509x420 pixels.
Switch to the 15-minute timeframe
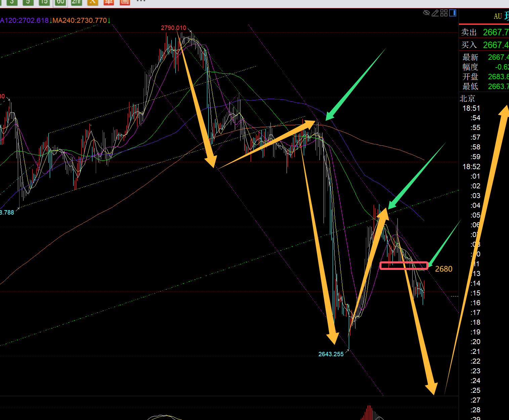click(44, 2)
